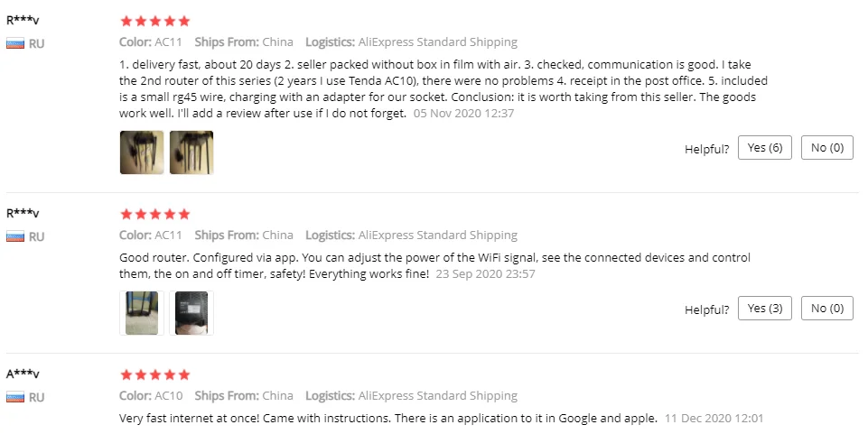Open reviewer A***v's profile name

pos(23,374)
